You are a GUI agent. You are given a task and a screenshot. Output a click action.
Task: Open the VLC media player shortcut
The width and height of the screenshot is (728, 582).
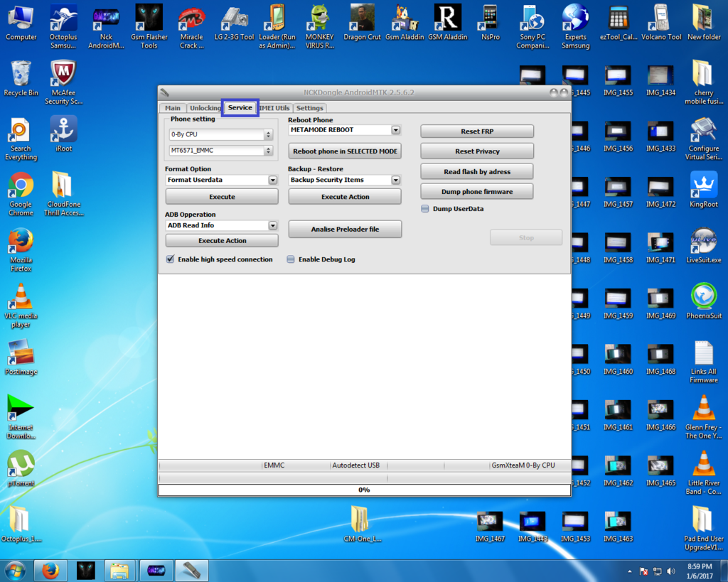(21, 298)
